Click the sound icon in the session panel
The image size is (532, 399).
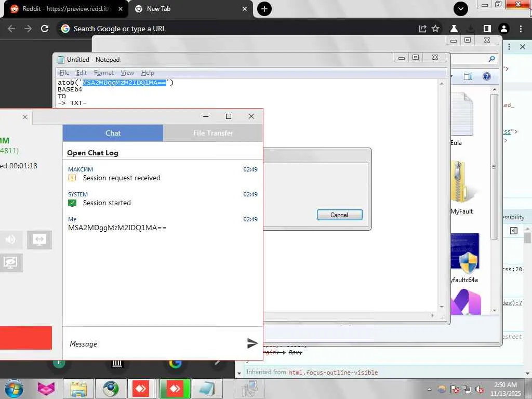click(10, 240)
